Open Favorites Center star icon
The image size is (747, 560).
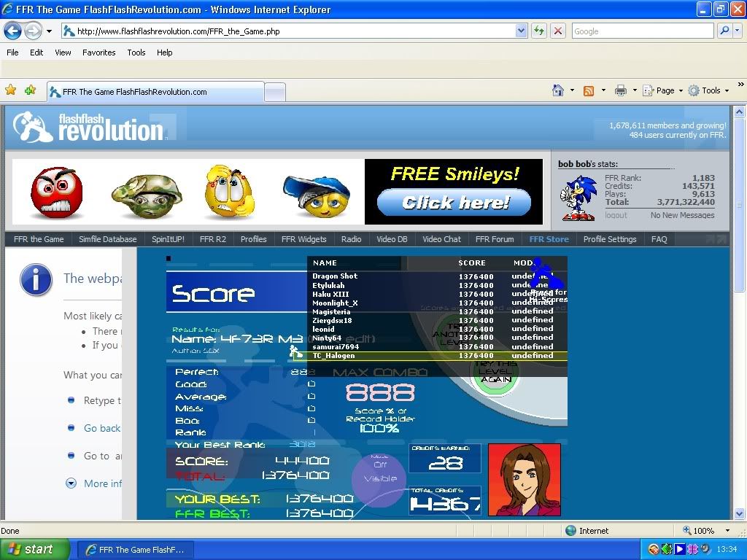(10, 90)
